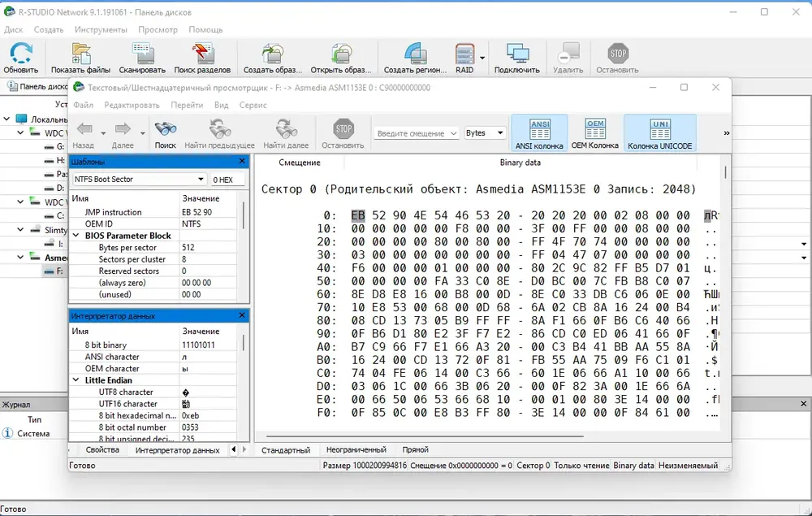Open the Bytes unit dropdown
812x516 pixels.
pyautogui.click(x=500, y=133)
